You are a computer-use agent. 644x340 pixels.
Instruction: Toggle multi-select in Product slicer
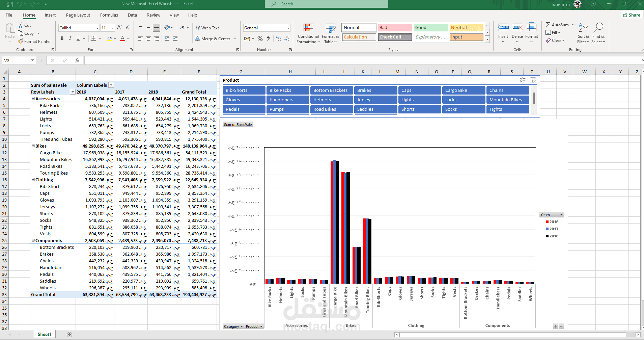[x=523, y=80]
